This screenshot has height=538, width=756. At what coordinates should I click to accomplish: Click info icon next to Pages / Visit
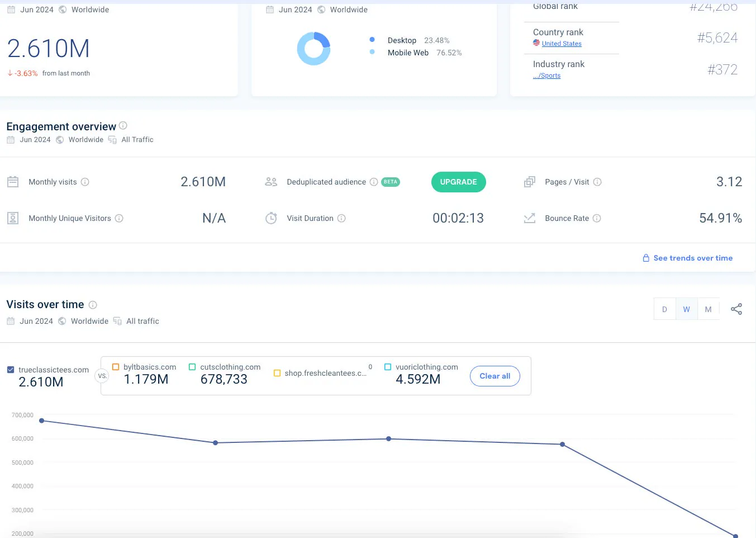point(597,182)
